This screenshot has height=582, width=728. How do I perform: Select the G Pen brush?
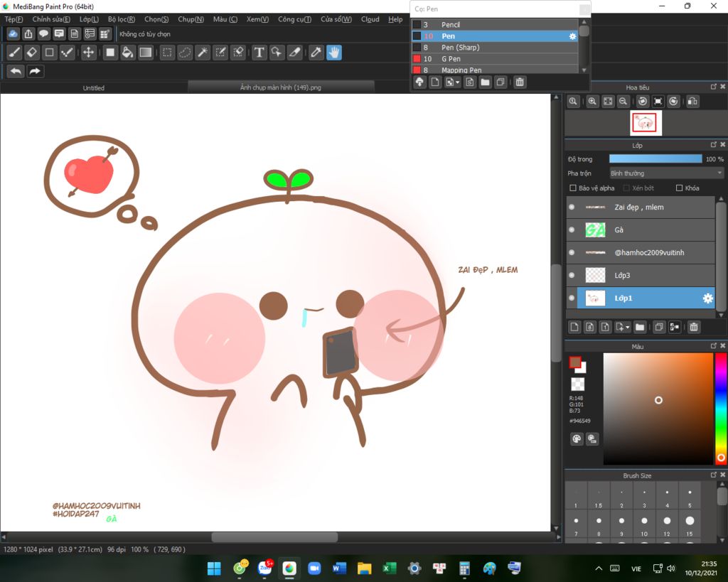pyautogui.click(x=495, y=59)
